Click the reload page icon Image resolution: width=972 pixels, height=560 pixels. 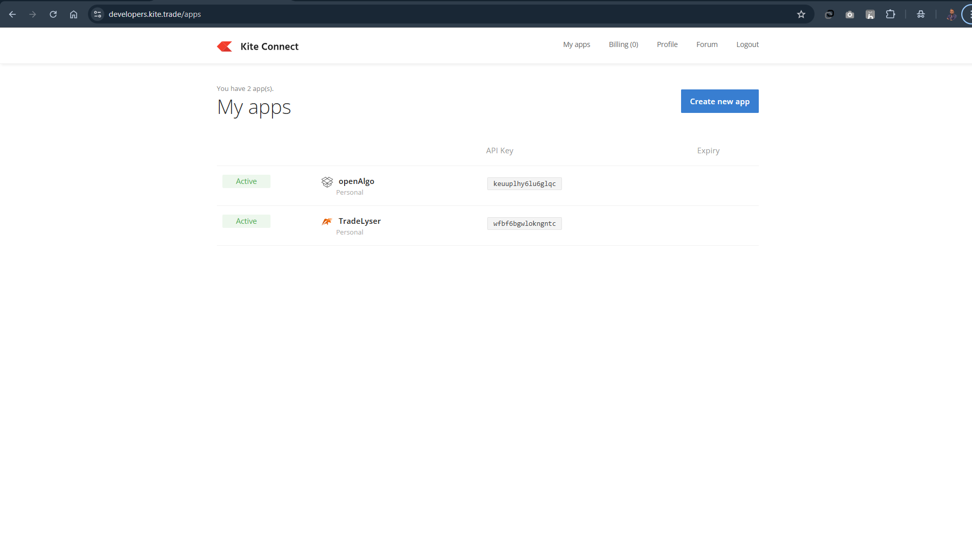coord(53,14)
